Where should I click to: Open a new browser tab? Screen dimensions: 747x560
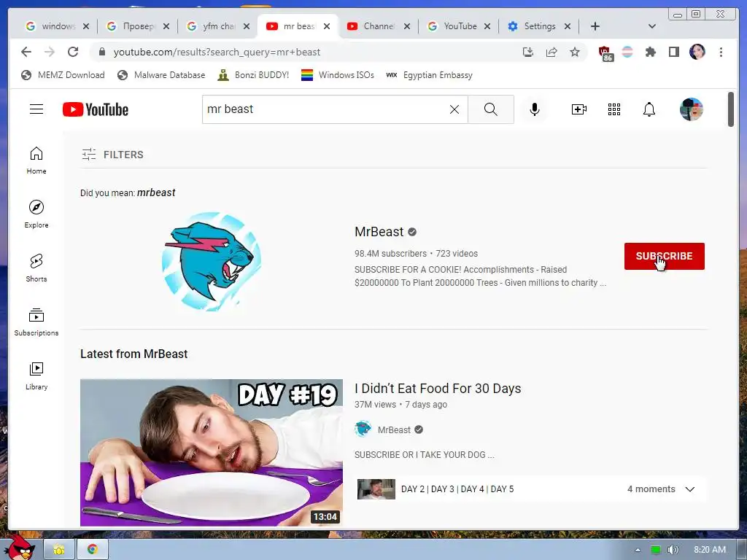(x=595, y=26)
